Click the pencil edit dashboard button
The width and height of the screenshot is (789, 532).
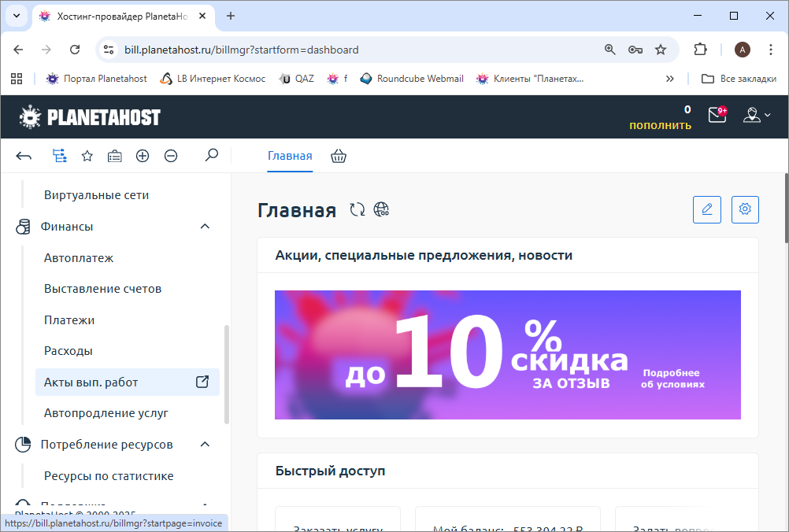click(706, 209)
